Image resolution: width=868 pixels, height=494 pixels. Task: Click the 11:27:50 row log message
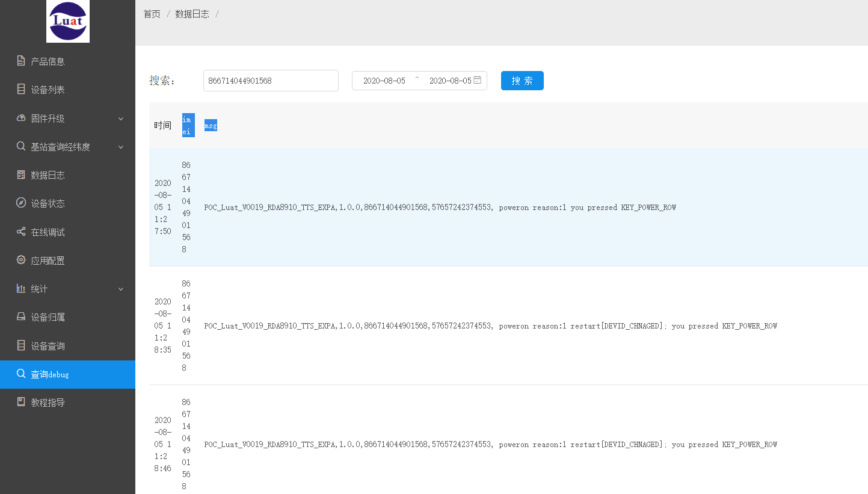point(440,208)
